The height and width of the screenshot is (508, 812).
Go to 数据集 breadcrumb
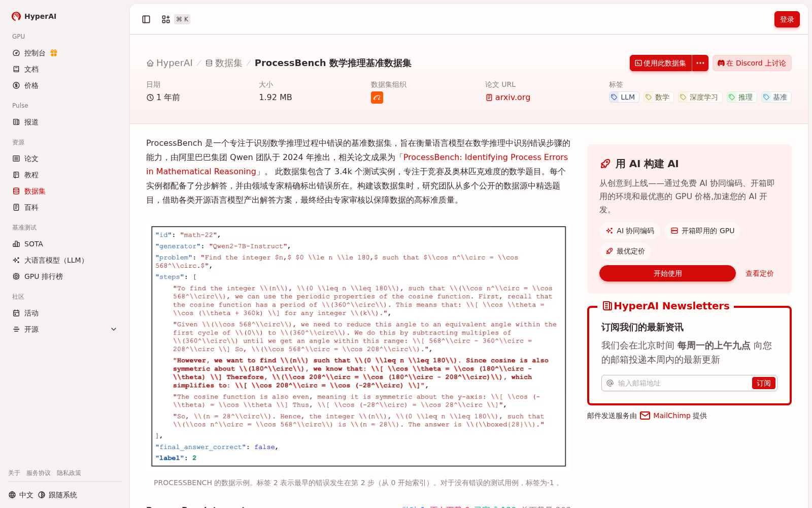pos(224,63)
